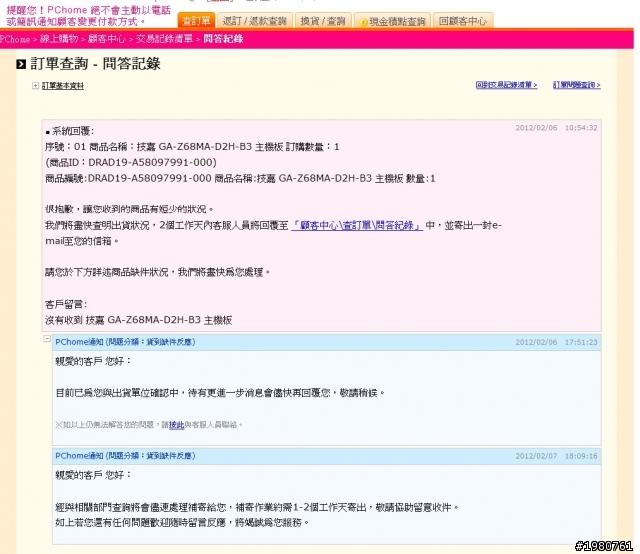Click timestamp 2012/02/07 18:09:16
The image size is (640, 554).
[556, 456]
